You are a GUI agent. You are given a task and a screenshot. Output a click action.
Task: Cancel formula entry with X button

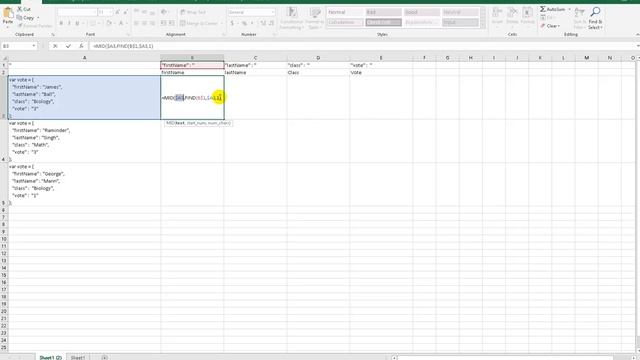click(x=55, y=46)
